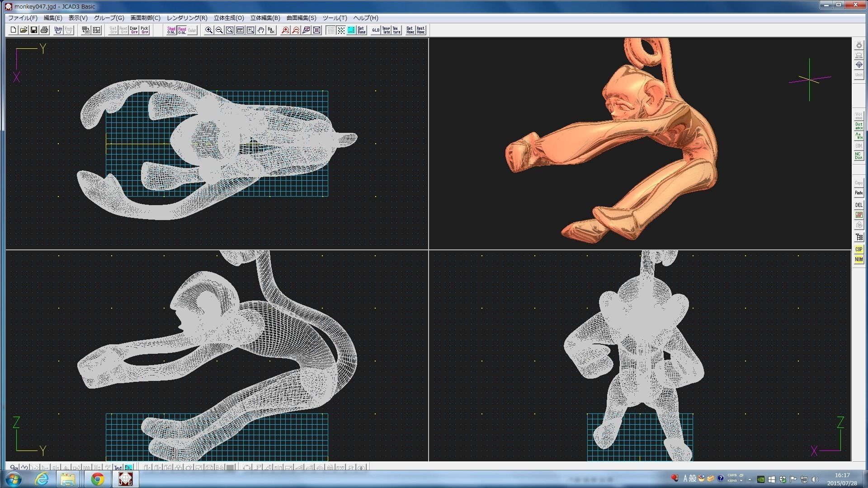Click the red zoom-in magnifier icon
Viewport: 868px width, 488px height.
(285, 30)
